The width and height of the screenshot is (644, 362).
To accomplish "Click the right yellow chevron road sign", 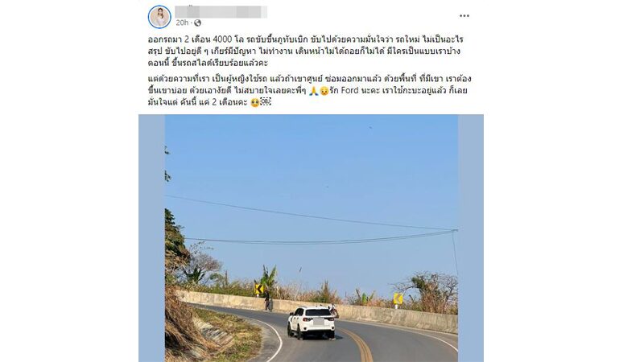I will pyautogui.click(x=398, y=298).
